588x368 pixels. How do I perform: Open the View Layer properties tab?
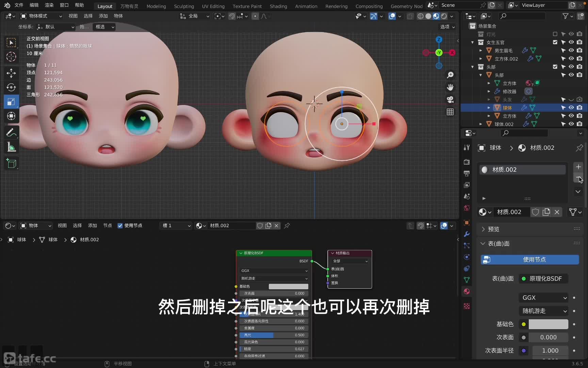467,185
